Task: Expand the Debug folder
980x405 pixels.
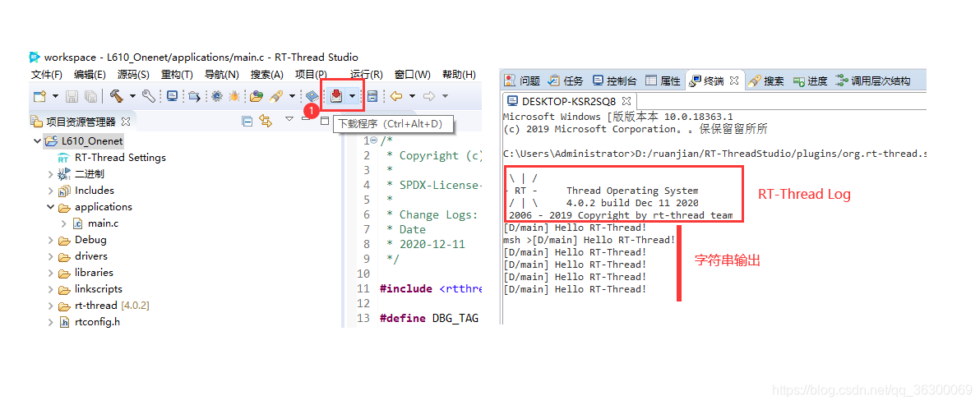Action: coord(51,240)
